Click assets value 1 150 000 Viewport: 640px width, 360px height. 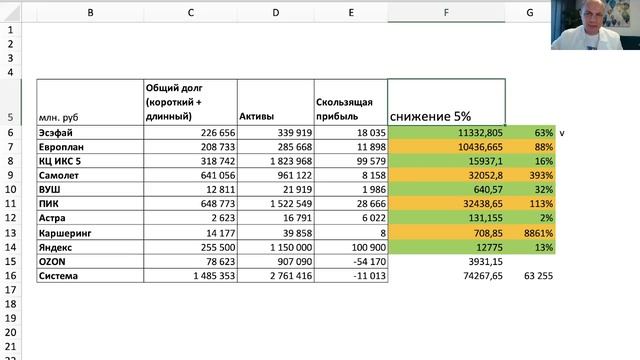276,247
